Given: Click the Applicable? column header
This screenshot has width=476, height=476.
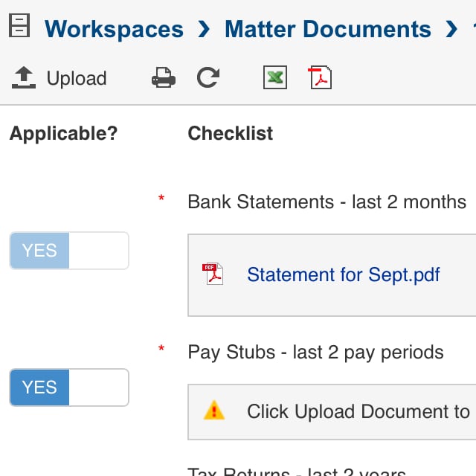Looking at the screenshot, I should [x=63, y=133].
